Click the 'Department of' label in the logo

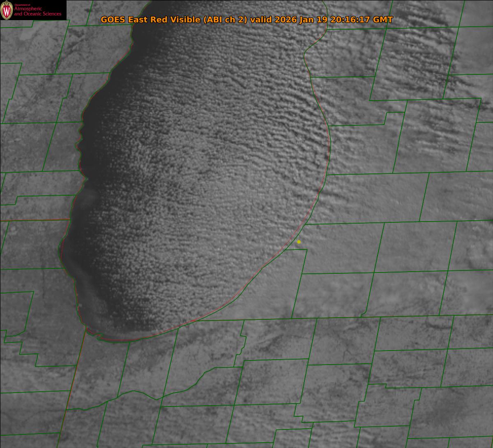(x=22, y=5)
